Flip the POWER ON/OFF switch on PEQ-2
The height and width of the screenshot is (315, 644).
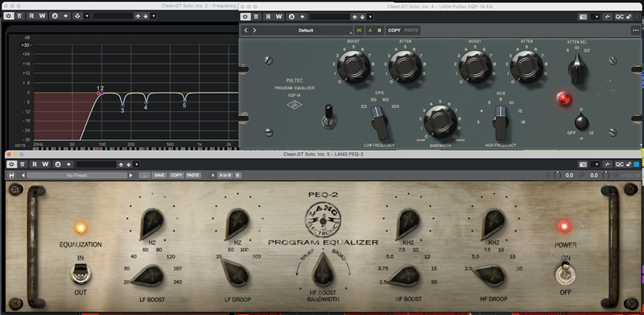pyautogui.click(x=565, y=273)
